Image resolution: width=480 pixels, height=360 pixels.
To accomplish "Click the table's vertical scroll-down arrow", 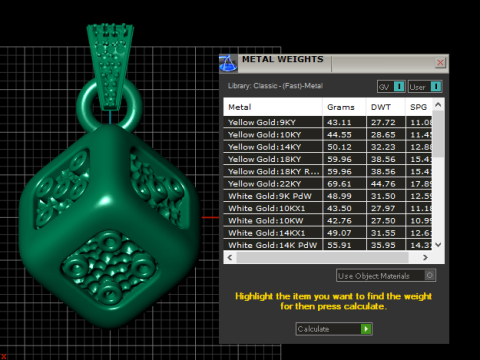I will point(438,245).
